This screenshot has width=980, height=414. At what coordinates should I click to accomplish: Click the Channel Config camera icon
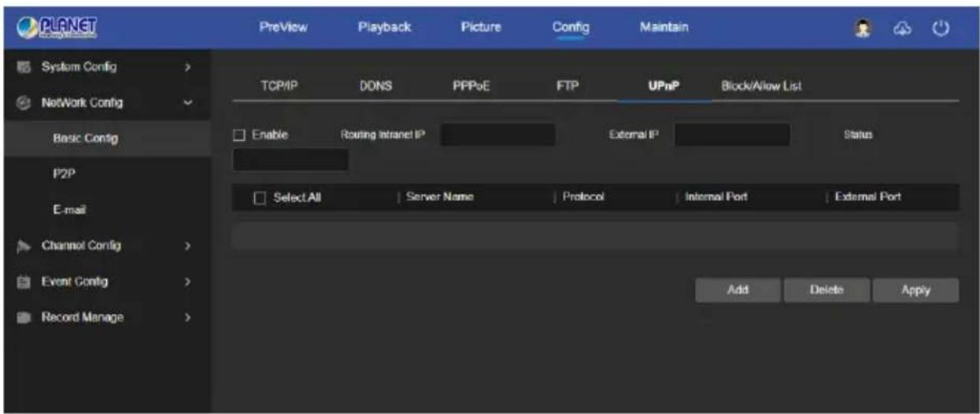click(21, 246)
